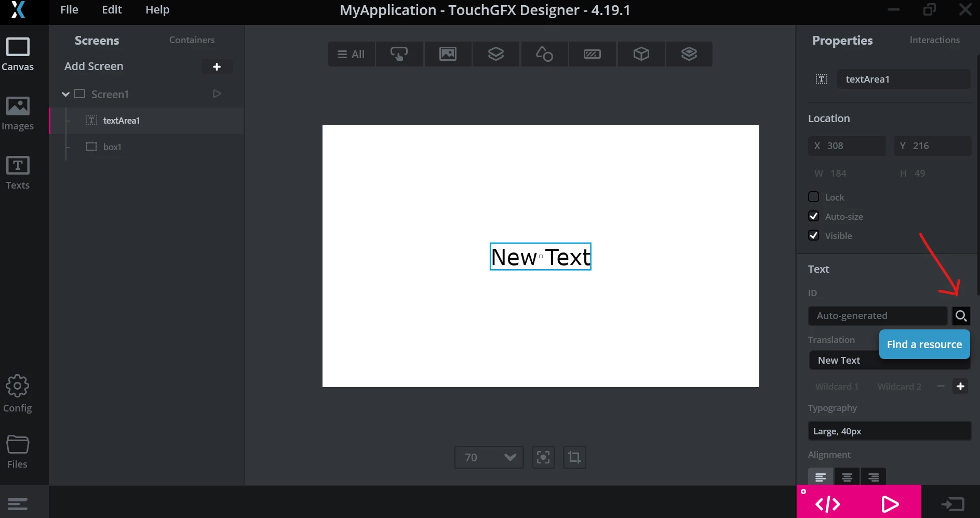
Task: Toggle the bottom-left log panel icon
Action: click(x=18, y=504)
